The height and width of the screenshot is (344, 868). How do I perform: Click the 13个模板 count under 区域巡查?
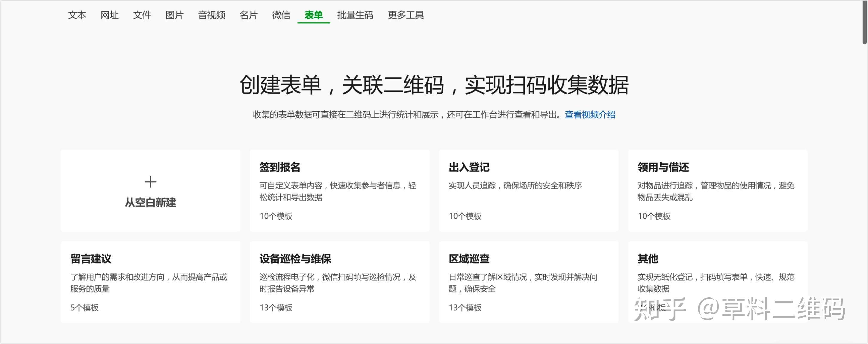[465, 307]
